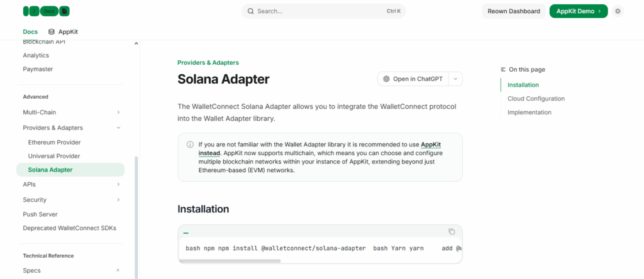Click the search magnifier icon
The image size is (644, 279).
coord(251,11)
